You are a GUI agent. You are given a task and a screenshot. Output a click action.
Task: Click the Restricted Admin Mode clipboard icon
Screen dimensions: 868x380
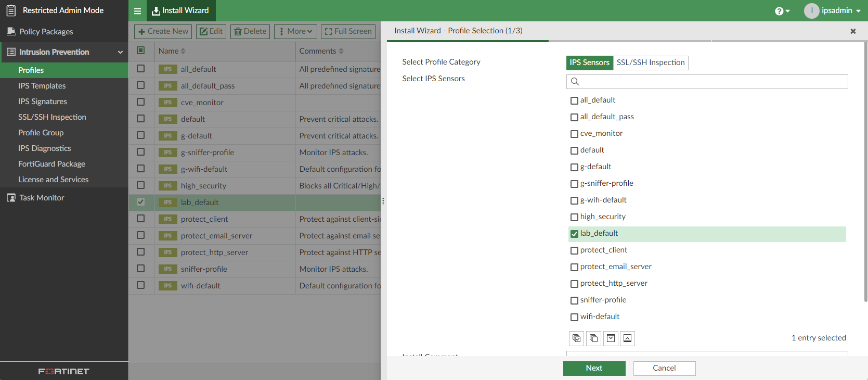click(11, 10)
